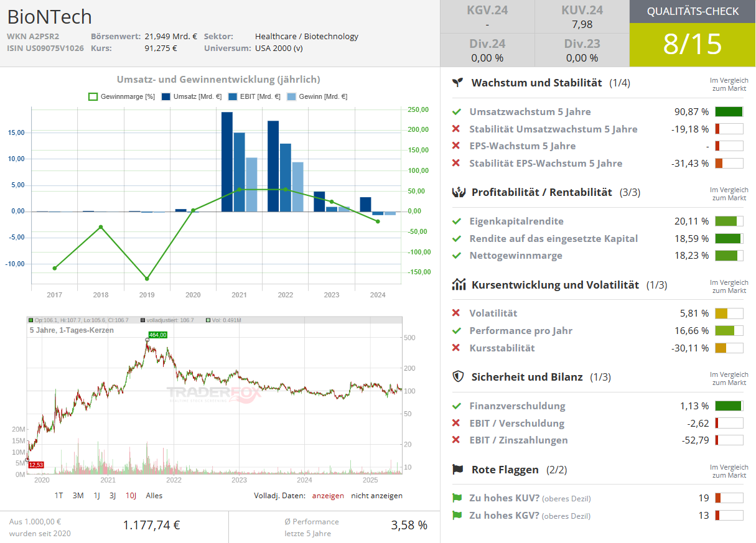Click the green flag next to Zu hohes KUV
This screenshot has height=543, width=756.
tap(457, 498)
